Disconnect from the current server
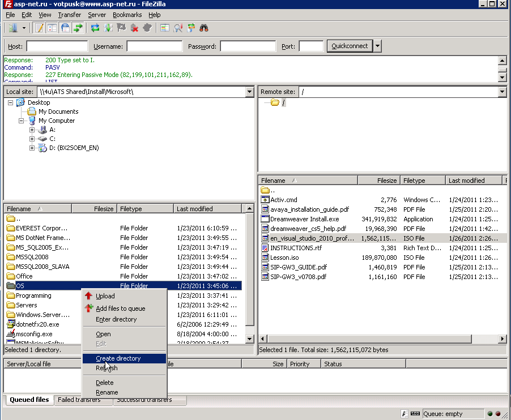The width and height of the screenshot is (511, 420). pyautogui.click(x=134, y=28)
